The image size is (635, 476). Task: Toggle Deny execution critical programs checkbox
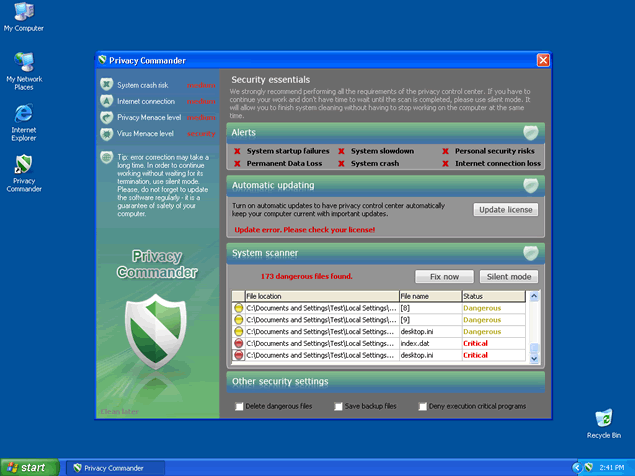pyautogui.click(x=424, y=406)
